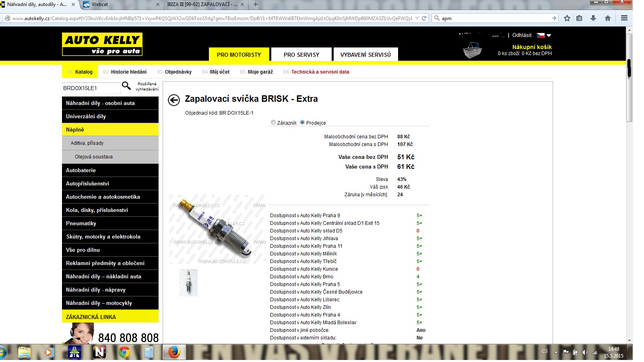
Task: Click the magnifier search icon next to BRDOX15LE1
Action: tap(126, 86)
